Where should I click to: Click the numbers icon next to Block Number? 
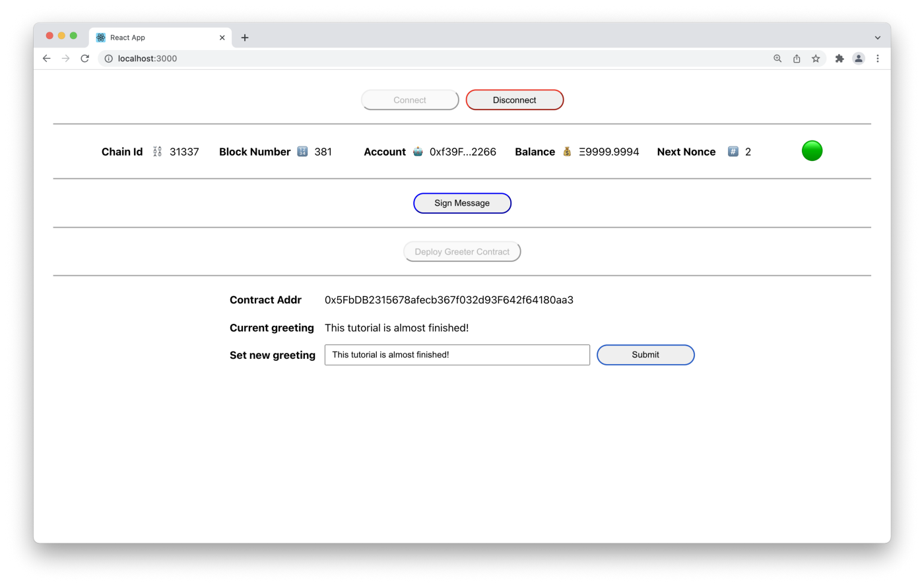(x=302, y=151)
